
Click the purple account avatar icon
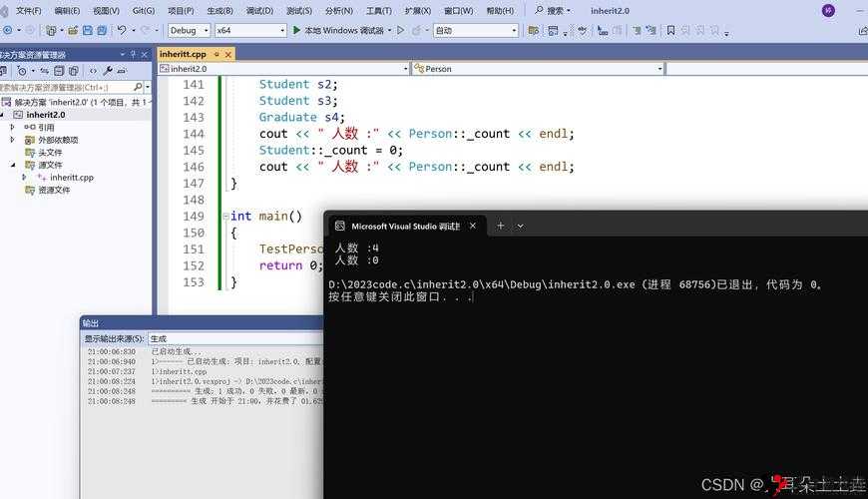828,11
